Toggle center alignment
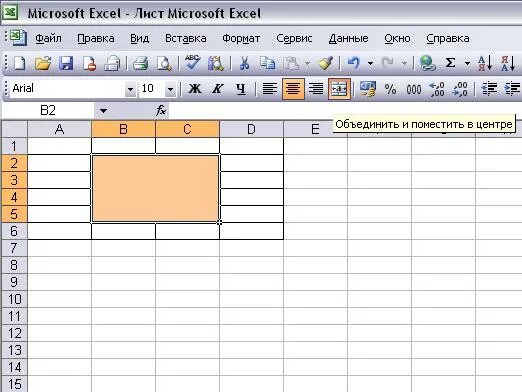 293,89
